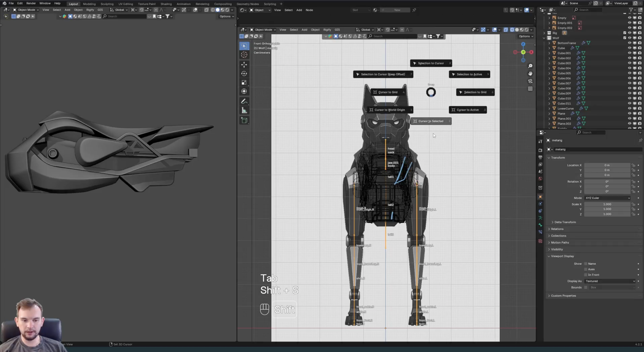Choose Cursor to Selected

[431, 121]
